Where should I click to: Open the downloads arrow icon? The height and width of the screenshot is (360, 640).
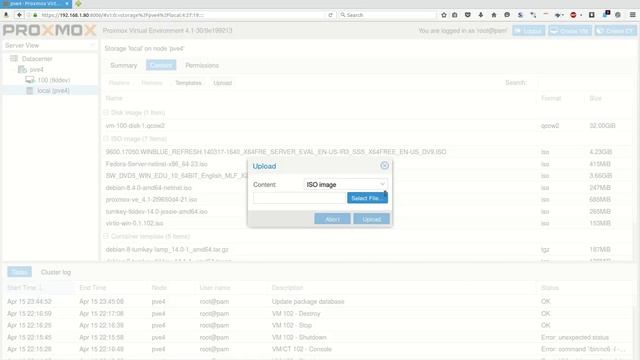coord(481,15)
